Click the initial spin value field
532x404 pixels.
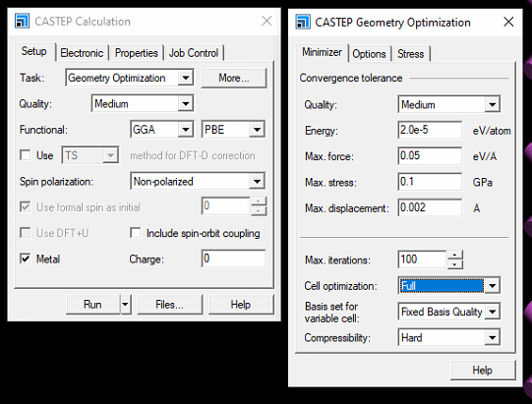click(x=225, y=205)
